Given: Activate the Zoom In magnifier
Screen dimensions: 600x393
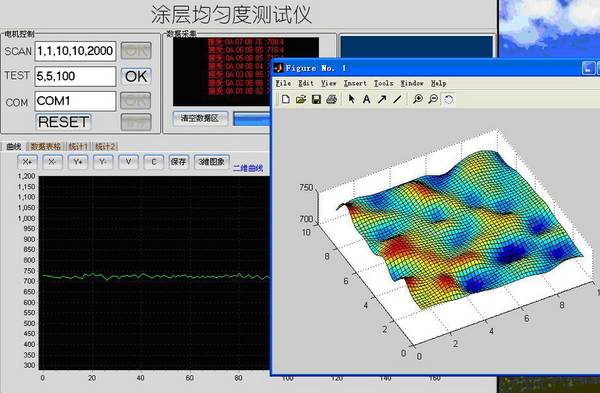Looking at the screenshot, I should point(418,99).
